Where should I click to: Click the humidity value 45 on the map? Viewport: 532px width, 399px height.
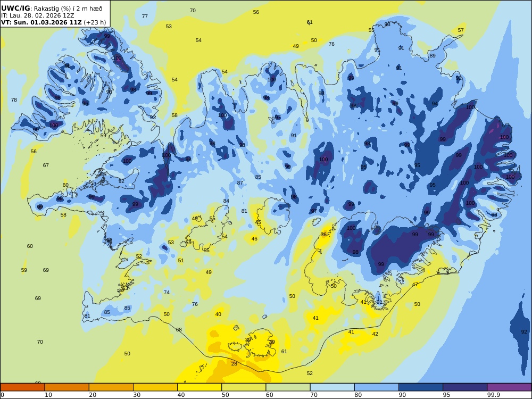(258, 222)
